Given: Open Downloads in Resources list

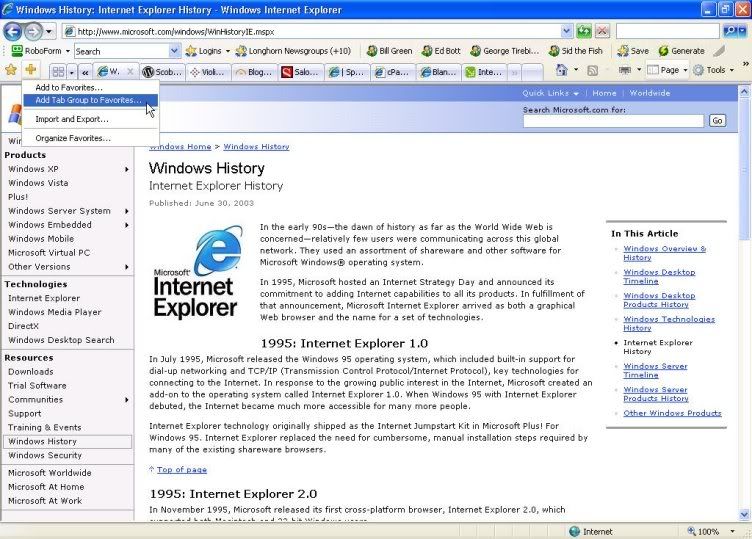Looking at the screenshot, I should click(x=31, y=372).
